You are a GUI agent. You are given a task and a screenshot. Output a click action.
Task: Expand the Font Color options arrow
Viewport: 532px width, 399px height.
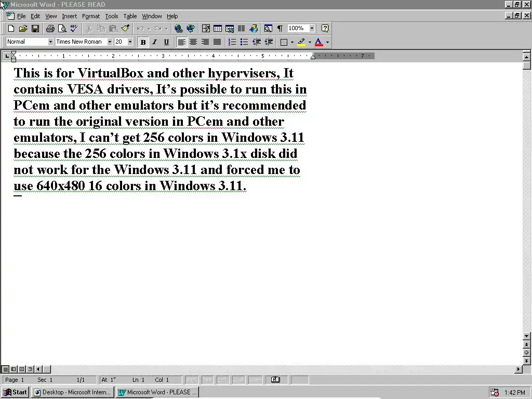(x=327, y=42)
